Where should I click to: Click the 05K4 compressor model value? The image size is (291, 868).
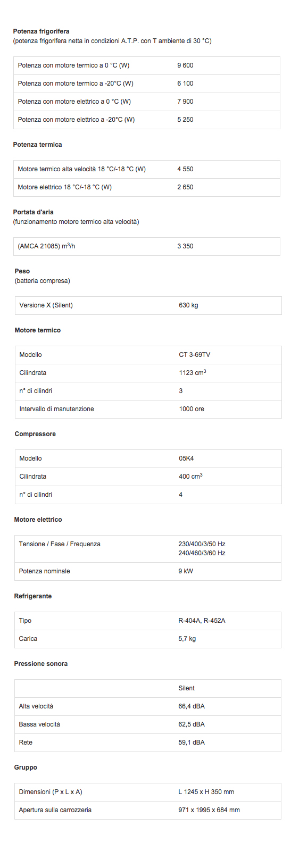pos(186,458)
